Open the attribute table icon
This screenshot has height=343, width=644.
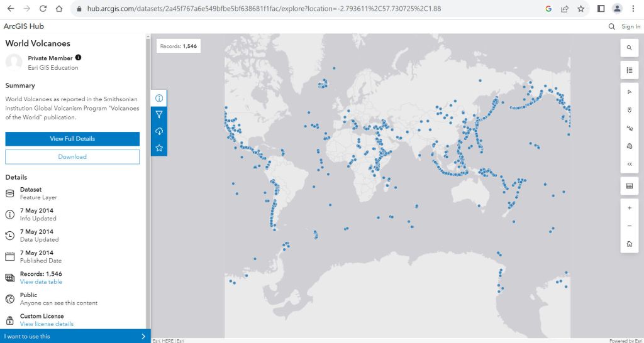630,186
